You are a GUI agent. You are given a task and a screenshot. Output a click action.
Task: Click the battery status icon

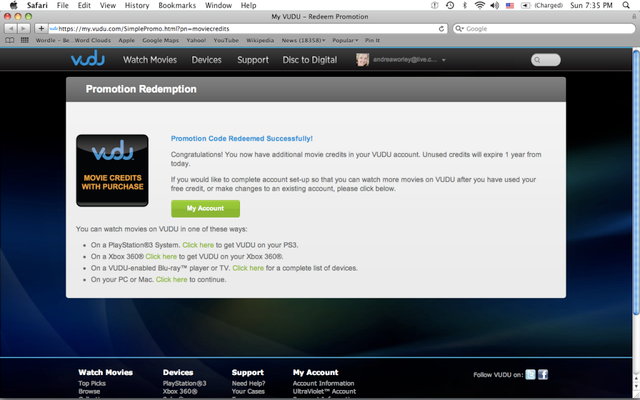(526, 6)
